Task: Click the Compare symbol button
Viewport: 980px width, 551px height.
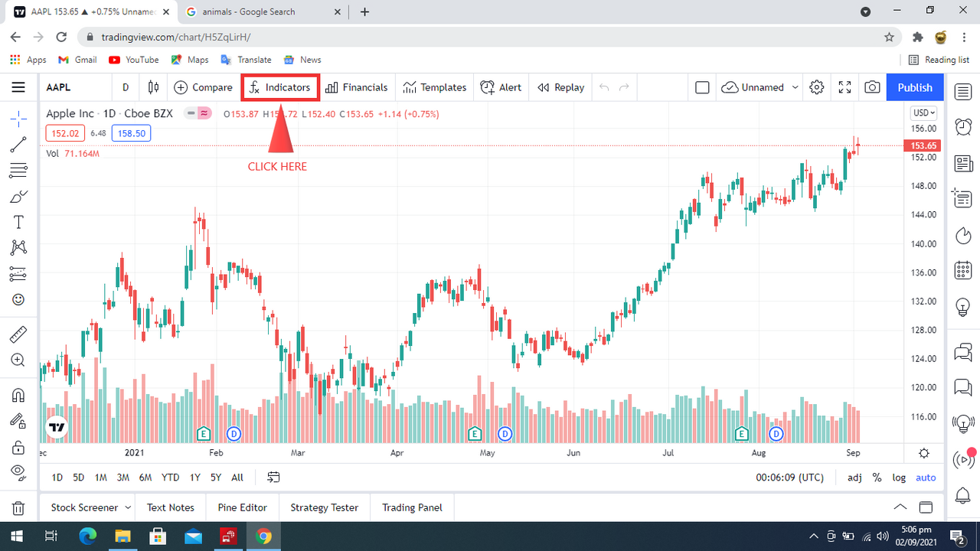Action: tap(204, 87)
